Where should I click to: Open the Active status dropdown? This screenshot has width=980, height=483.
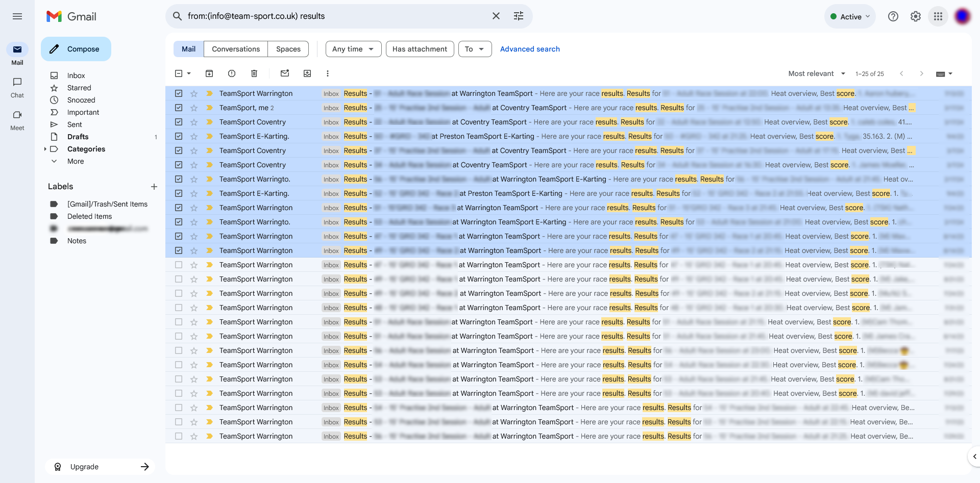(850, 16)
